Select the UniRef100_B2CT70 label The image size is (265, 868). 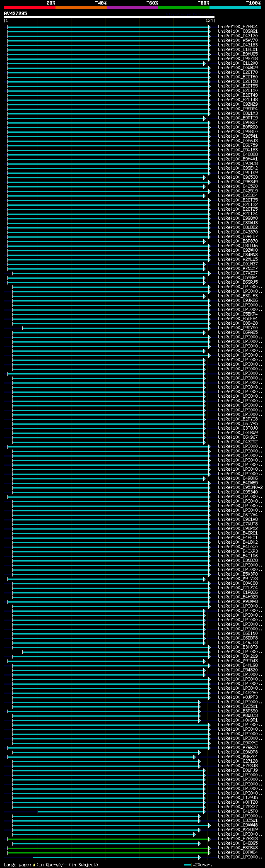[238, 73]
